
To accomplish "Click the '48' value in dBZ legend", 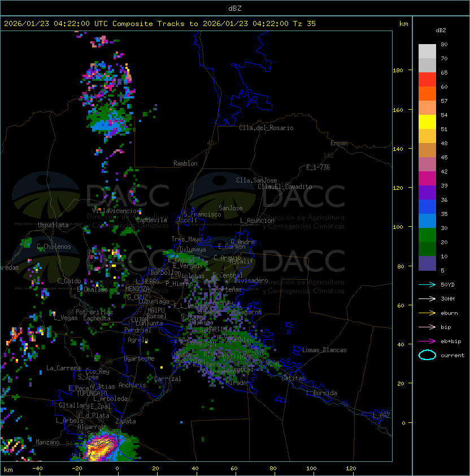I will (x=444, y=143).
